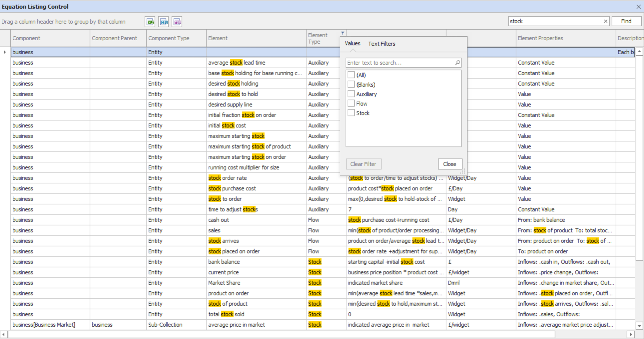Click the Element Type filter funnel icon
The image size is (644, 339).
pyautogui.click(x=343, y=33)
